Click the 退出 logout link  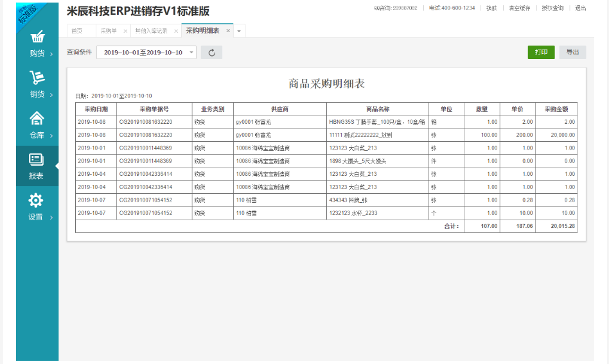click(580, 8)
